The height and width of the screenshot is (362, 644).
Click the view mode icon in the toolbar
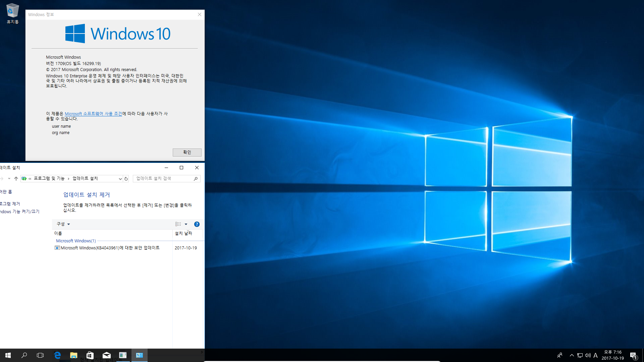click(x=178, y=224)
